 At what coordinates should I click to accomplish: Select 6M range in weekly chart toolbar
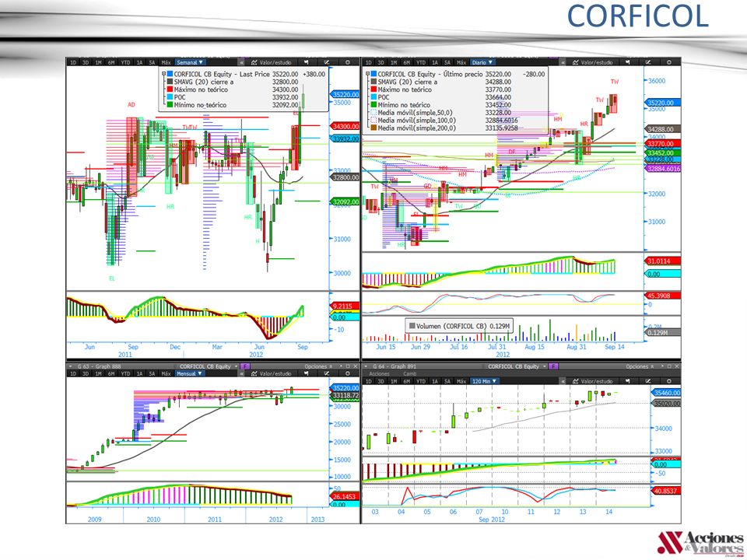[x=111, y=62]
